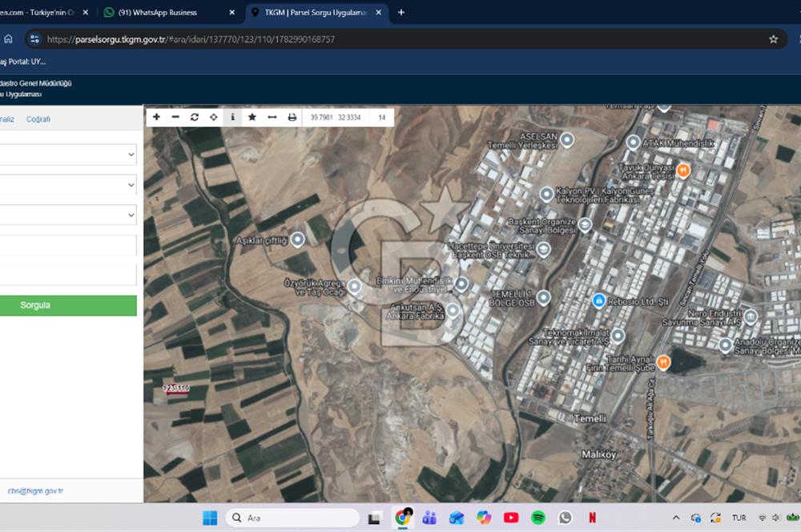Viewport: 801px width, 532px height.
Task: Close the TKGM Parsel Sorgu tab
Action: pos(379,12)
